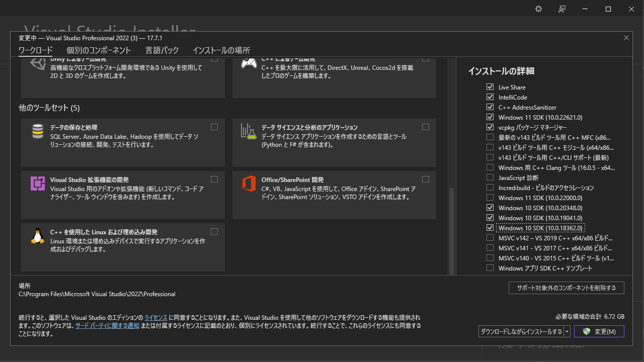Open the 言語パック tab
The width and height of the screenshot is (644, 362).
click(x=162, y=50)
